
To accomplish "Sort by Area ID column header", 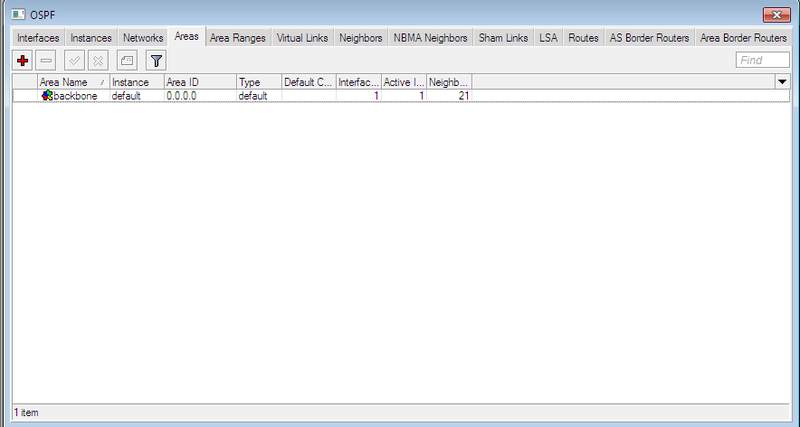I will pyautogui.click(x=200, y=82).
